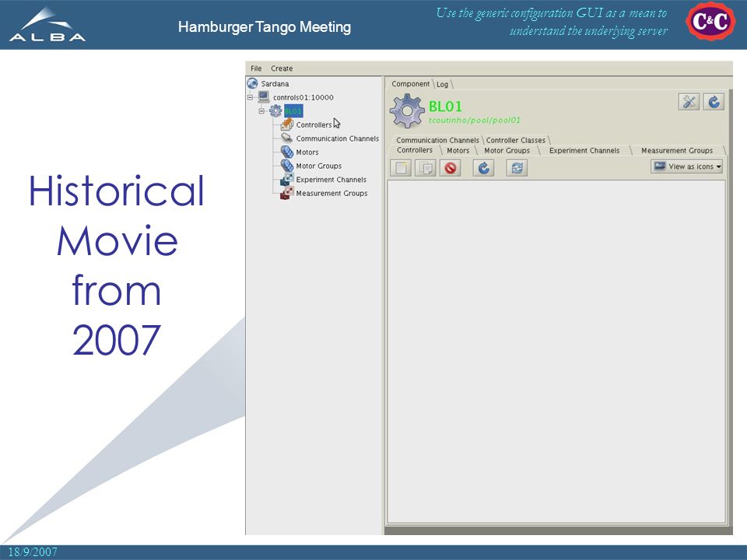
Task: Click the sync refresh toolbar button
Action: (517, 168)
